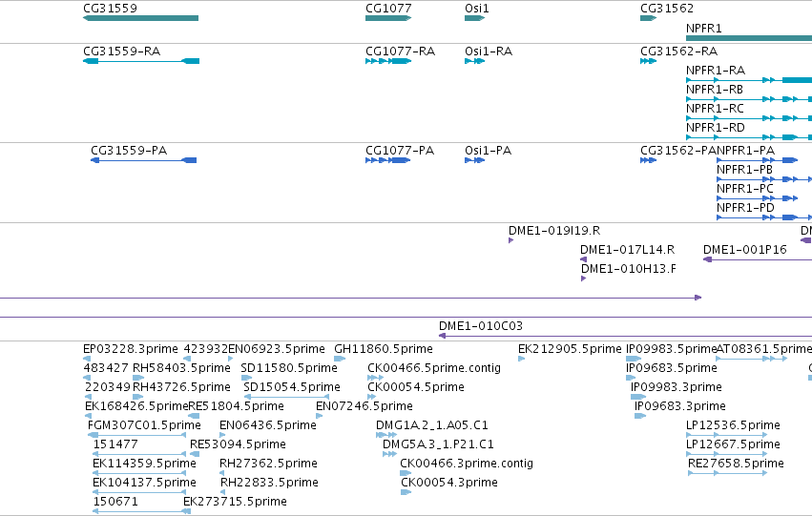Select the NPFR1-PD protein label

coord(745,208)
